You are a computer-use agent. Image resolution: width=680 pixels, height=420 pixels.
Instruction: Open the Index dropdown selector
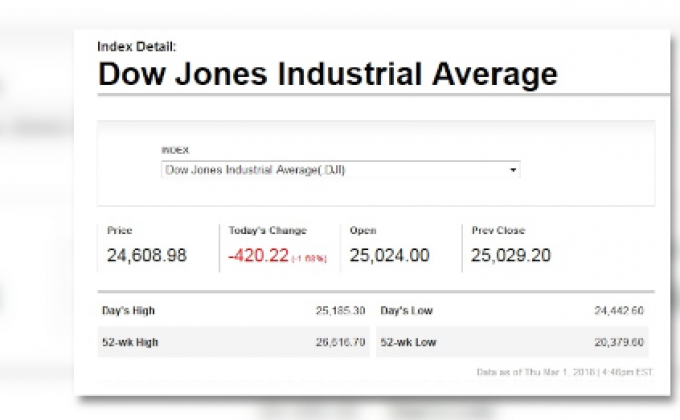pyautogui.click(x=340, y=170)
